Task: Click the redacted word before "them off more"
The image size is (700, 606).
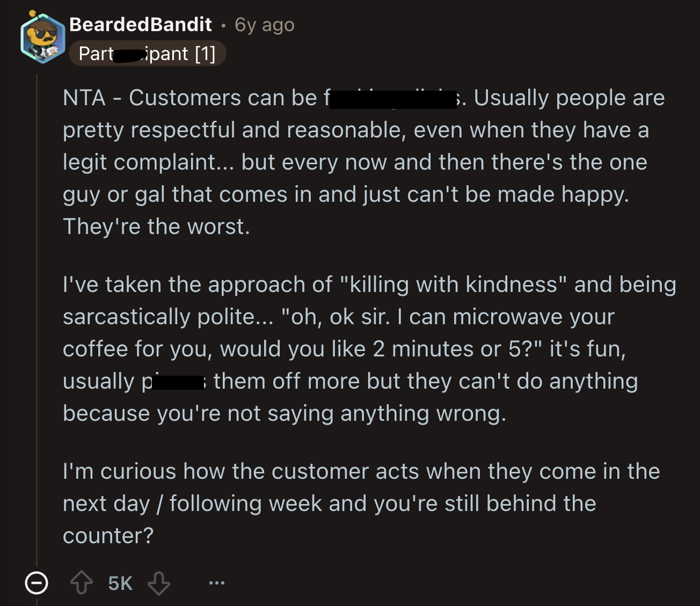Action: click(x=177, y=382)
